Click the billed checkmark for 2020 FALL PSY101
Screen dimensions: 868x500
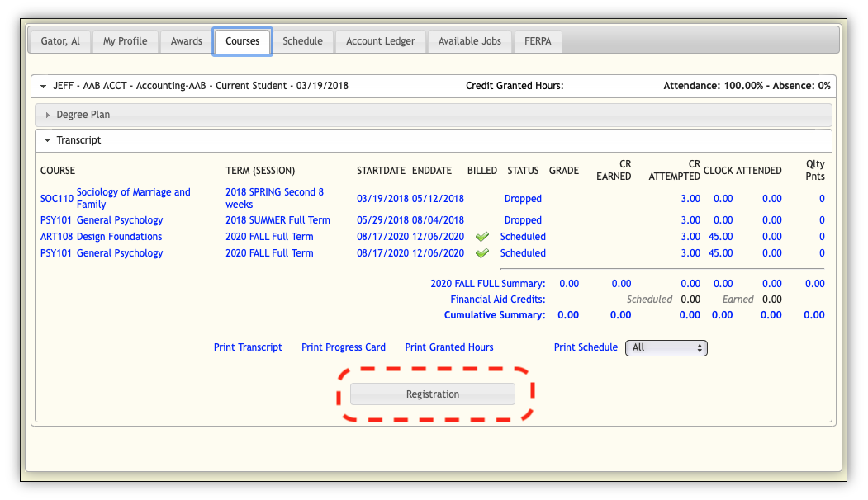(x=482, y=253)
